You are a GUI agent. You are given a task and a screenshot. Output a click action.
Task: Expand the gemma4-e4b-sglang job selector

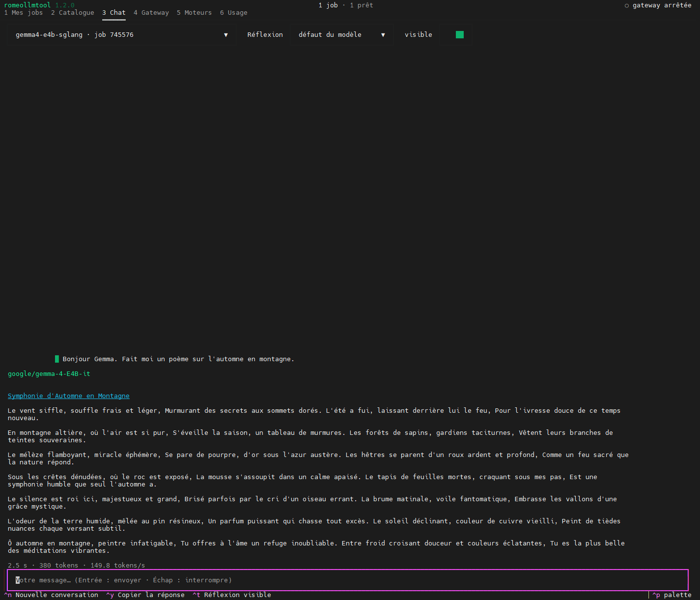(122, 35)
